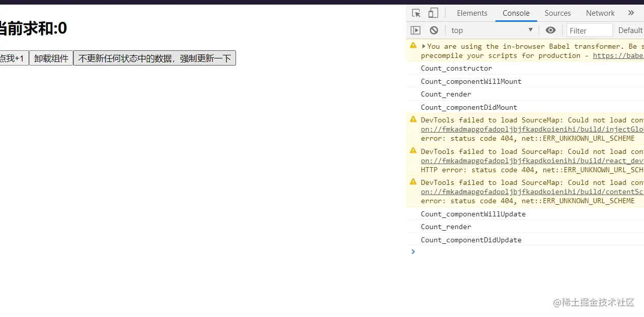The height and width of the screenshot is (317, 644).
Task: Click warning icon of contentScript SourceMap message
Action: [413, 181]
